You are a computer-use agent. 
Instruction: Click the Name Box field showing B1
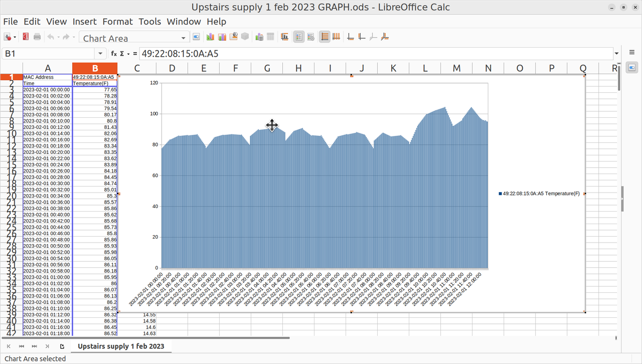pos(49,54)
